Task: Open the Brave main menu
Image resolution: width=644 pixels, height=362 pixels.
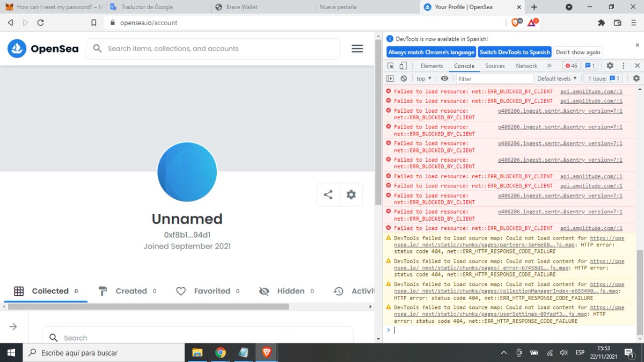Action: point(633,23)
